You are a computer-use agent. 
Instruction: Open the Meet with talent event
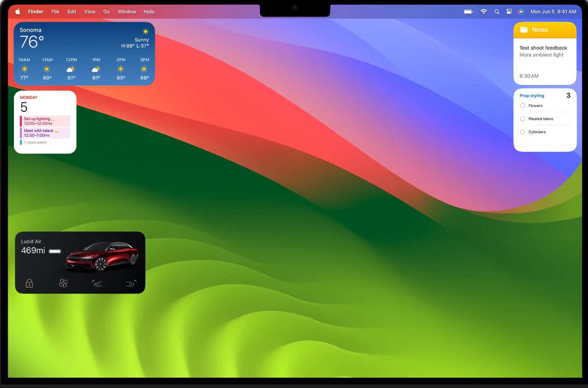[x=45, y=133]
